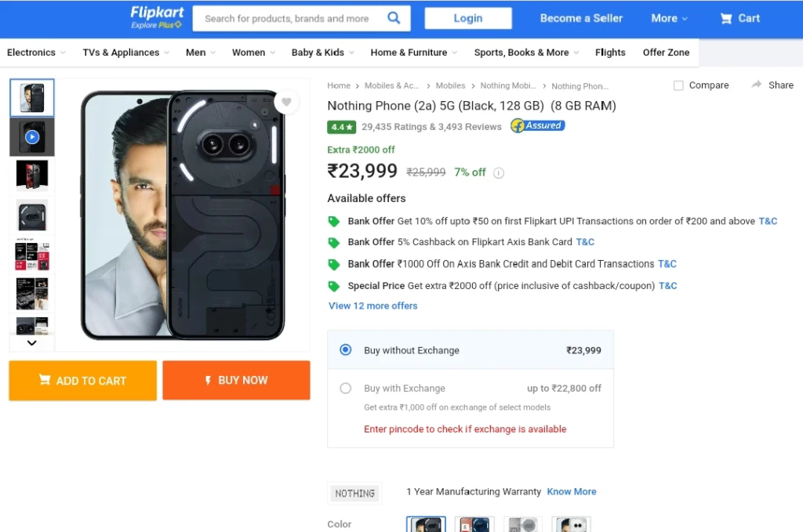This screenshot has height=532, width=803.
Task: Play the product video thumbnail
Action: point(31,137)
